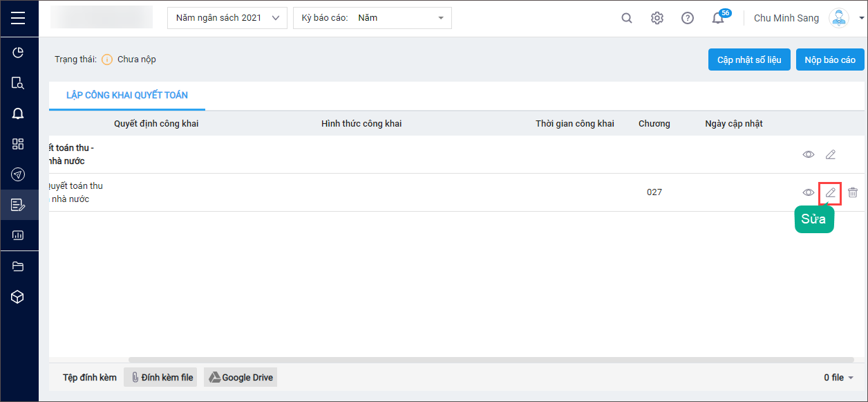The width and height of the screenshot is (868, 402).
Task: View the chapter 027 row with eye icon
Action: click(809, 192)
